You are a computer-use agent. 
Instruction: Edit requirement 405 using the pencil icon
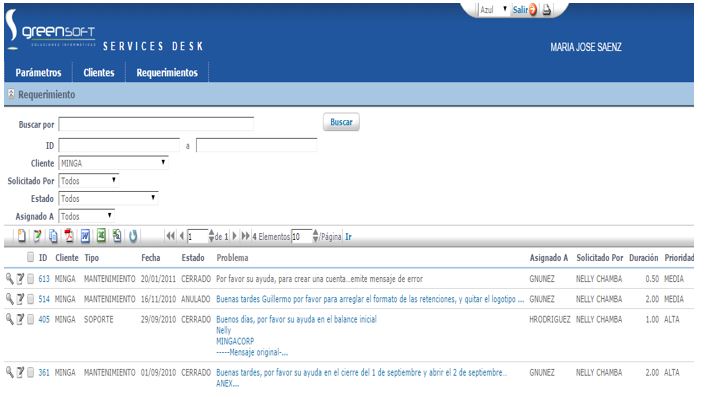pyautogui.click(x=20, y=320)
